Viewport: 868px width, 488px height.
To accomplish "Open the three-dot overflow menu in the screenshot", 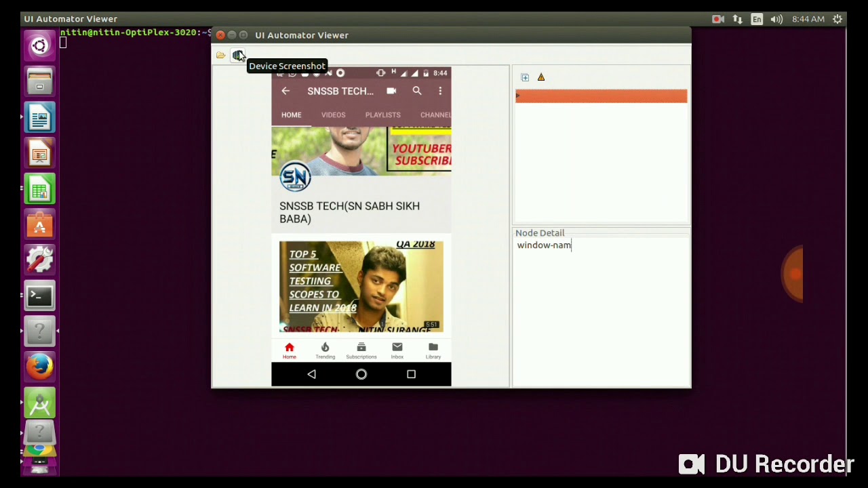I will coord(440,91).
